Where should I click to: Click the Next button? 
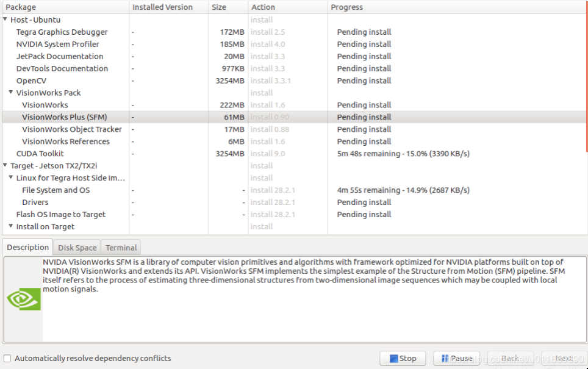point(564,359)
